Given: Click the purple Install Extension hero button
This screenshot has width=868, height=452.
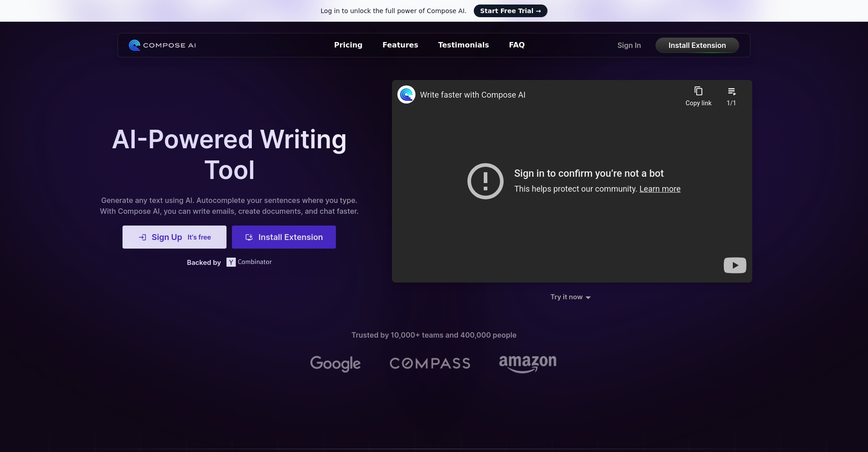Looking at the screenshot, I should coord(284,237).
